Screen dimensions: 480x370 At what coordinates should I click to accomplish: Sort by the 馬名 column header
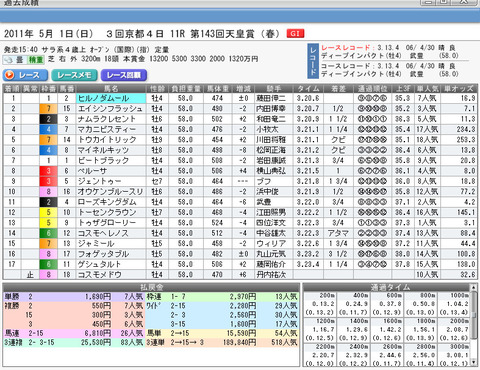point(111,89)
